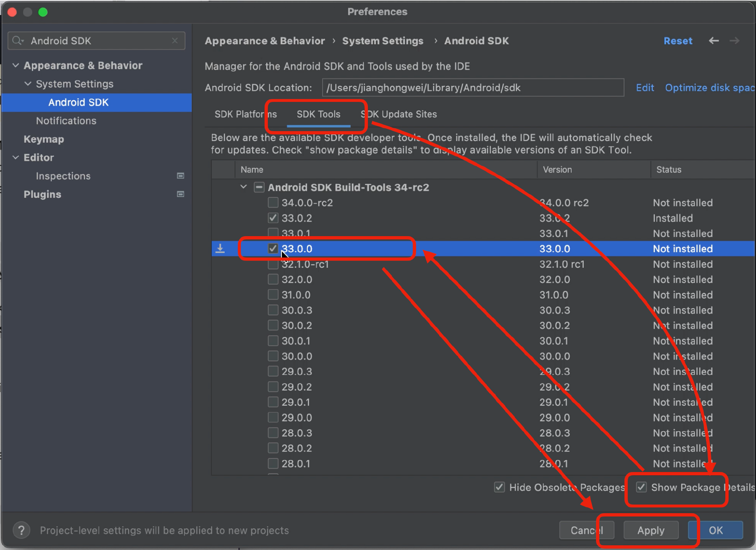
Task: Click the Android SDK Location path field
Action: 473,87
